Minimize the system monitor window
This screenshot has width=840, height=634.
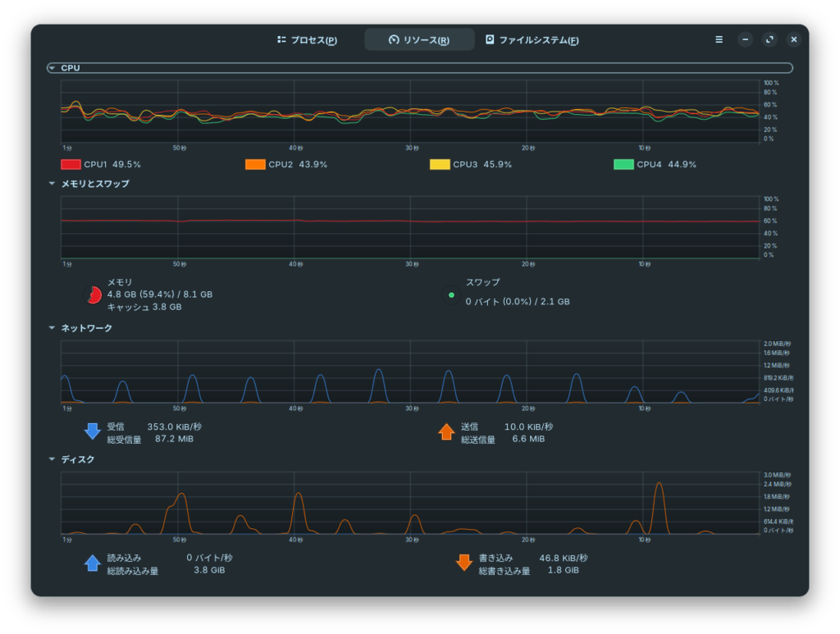click(745, 39)
